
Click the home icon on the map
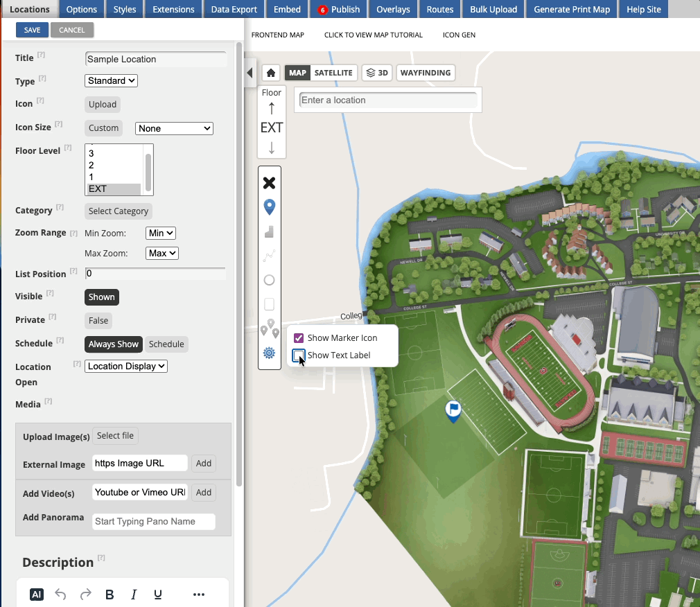coord(271,73)
